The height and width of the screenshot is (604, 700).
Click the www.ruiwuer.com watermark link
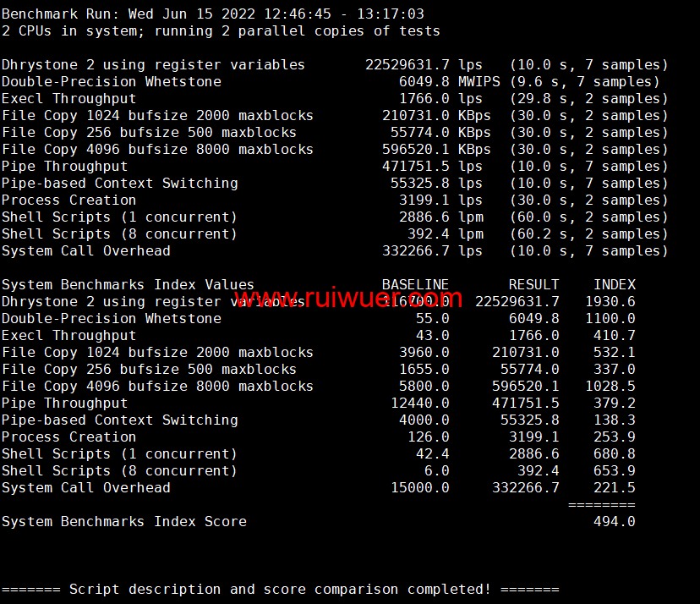348,299
